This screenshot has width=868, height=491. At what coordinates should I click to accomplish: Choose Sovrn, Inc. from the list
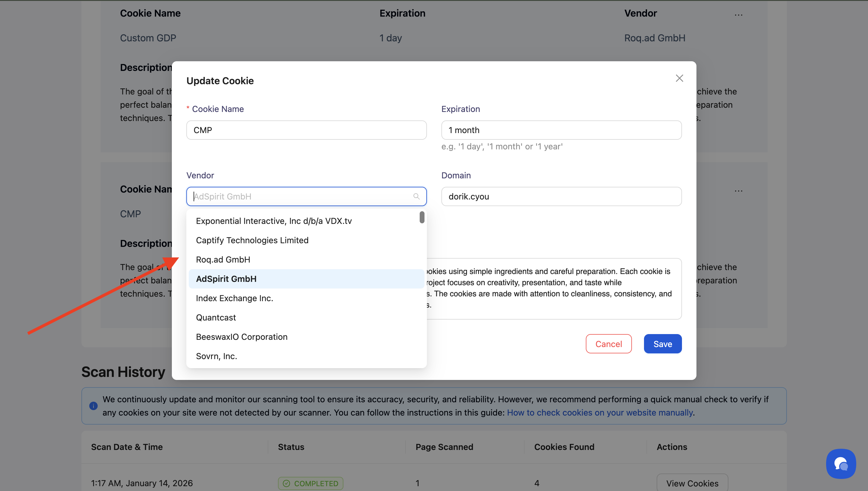[216, 356]
